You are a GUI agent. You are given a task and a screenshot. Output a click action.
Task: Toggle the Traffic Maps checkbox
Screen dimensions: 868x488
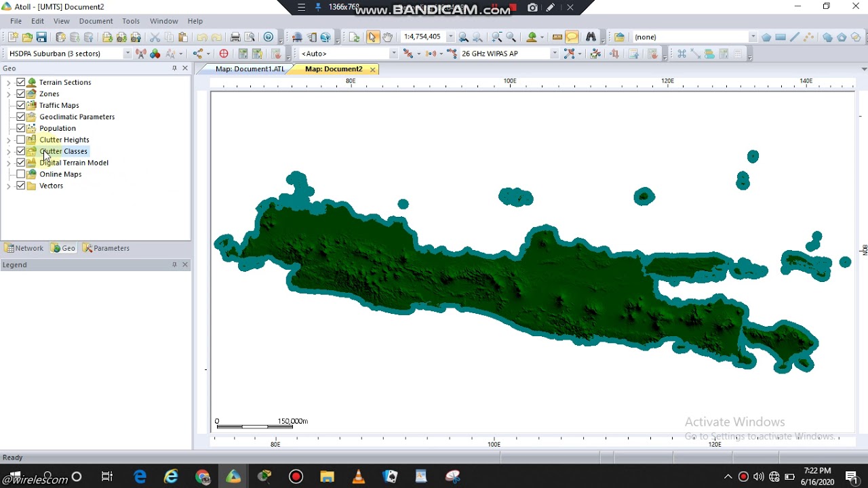(x=20, y=105)
